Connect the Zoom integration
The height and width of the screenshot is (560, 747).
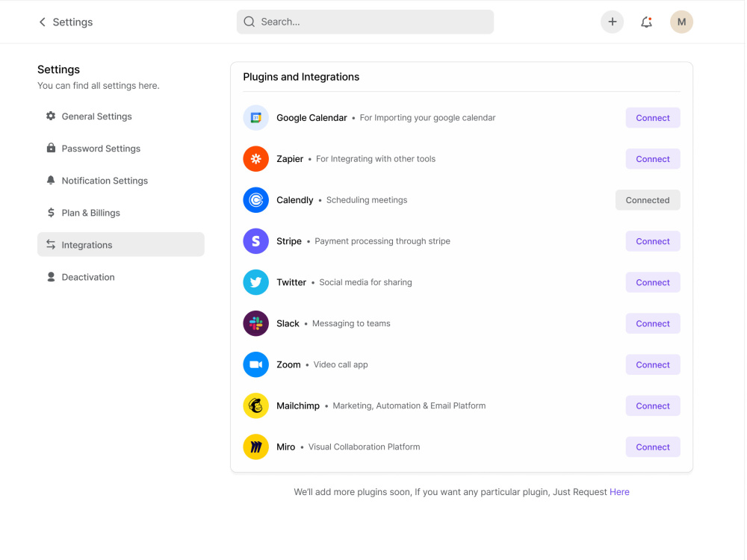tap(653, 365)
